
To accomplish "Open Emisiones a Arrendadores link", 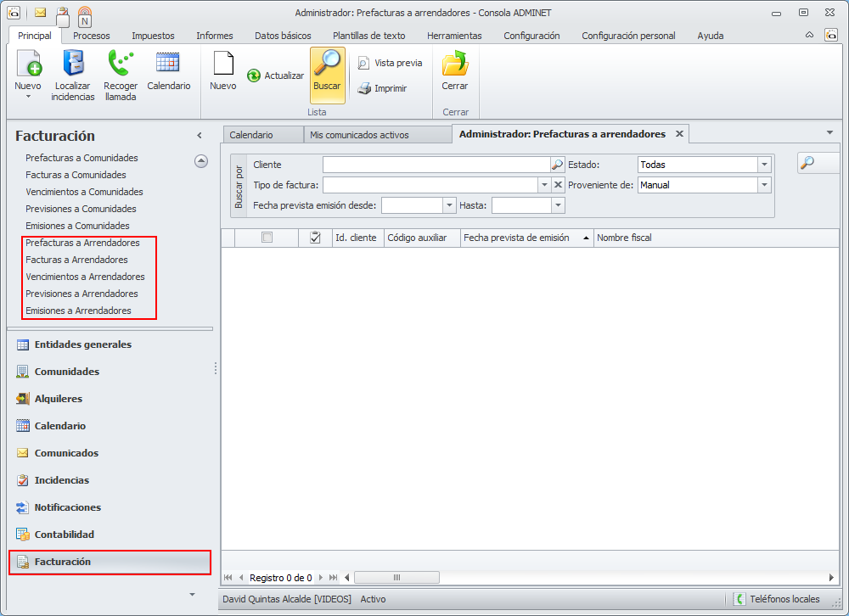I will [78, 311].
